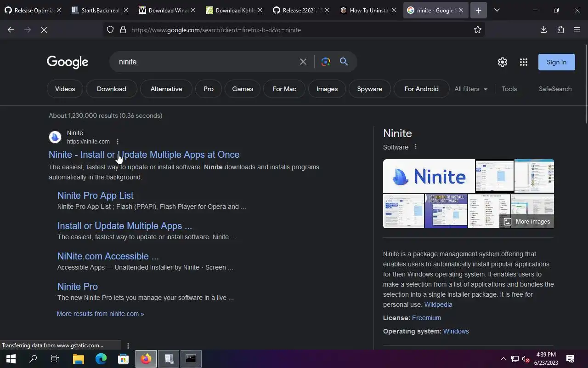Close the ninite Google Search tab
The width and height of the screenshot is (588, 368).
point(461,10)
